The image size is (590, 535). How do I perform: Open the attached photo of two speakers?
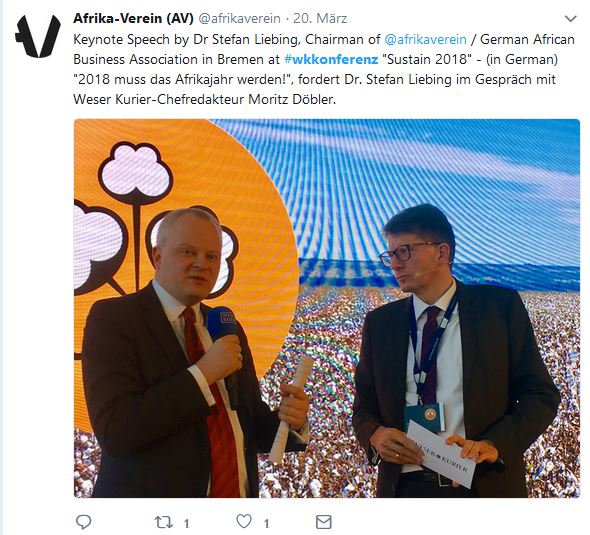(x=327, y=308)
